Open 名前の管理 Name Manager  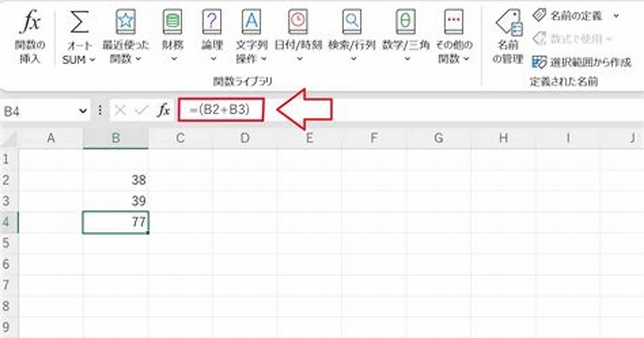pyautogui.click(x=508, y=36)
